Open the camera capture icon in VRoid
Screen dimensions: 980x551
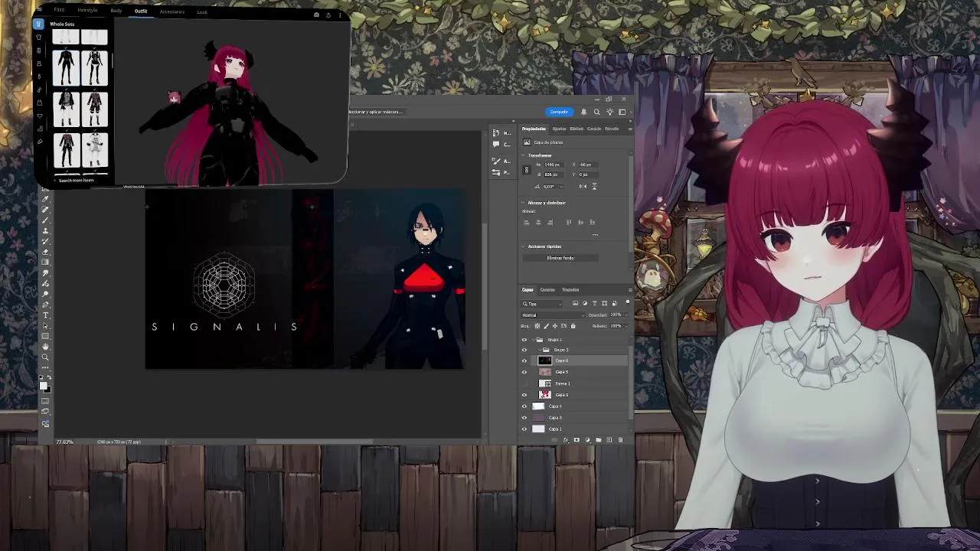(316, 15)
